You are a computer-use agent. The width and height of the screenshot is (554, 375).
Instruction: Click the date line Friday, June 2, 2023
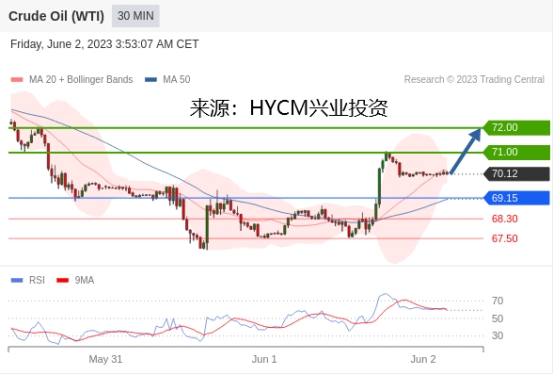(104, 44)
